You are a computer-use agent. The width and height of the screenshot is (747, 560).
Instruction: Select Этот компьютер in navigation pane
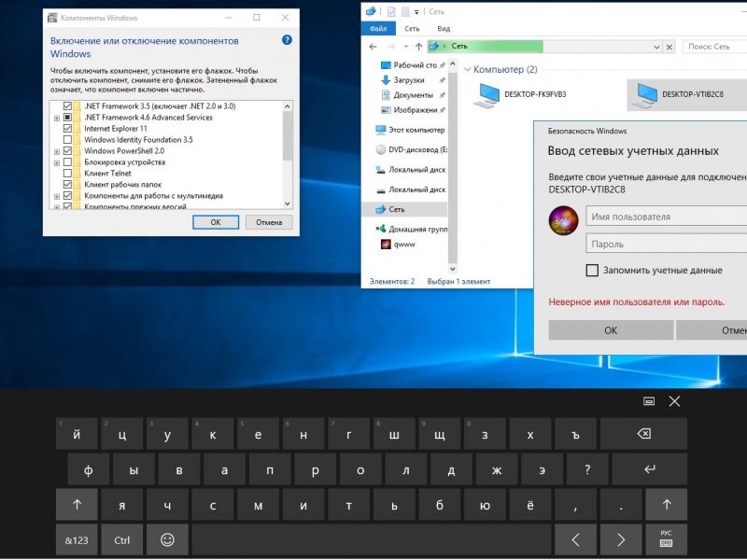click(x=410, y=130)
